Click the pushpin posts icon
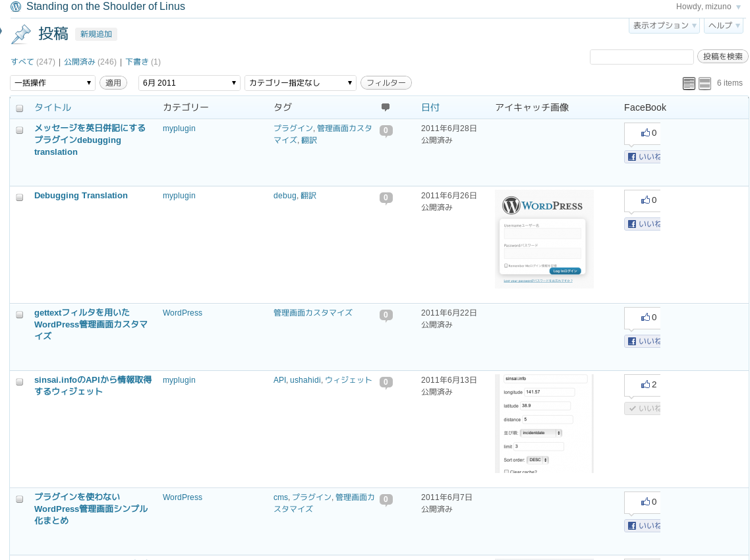Image resolution: width=750 pixels, height=560 pixels. (21, 34)
